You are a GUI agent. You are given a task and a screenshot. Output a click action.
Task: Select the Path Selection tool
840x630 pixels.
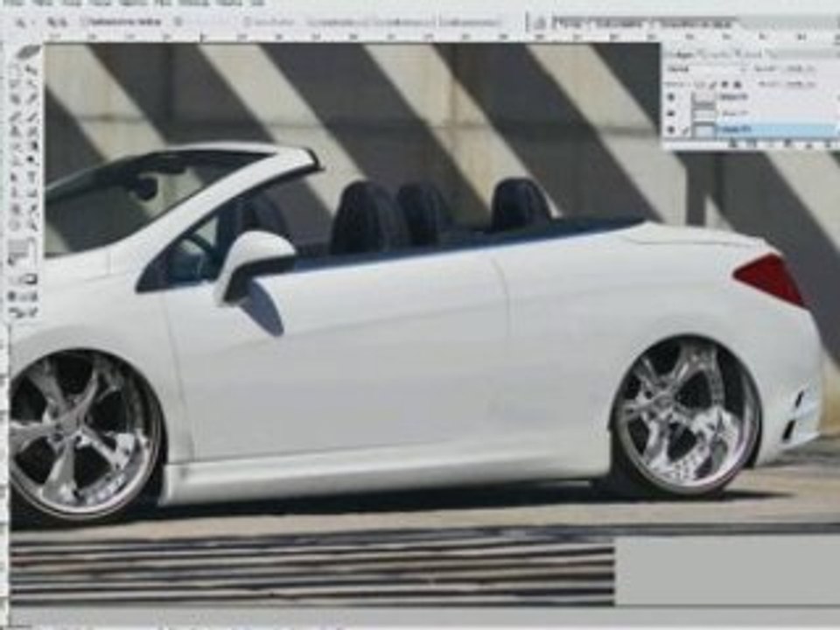15,177
